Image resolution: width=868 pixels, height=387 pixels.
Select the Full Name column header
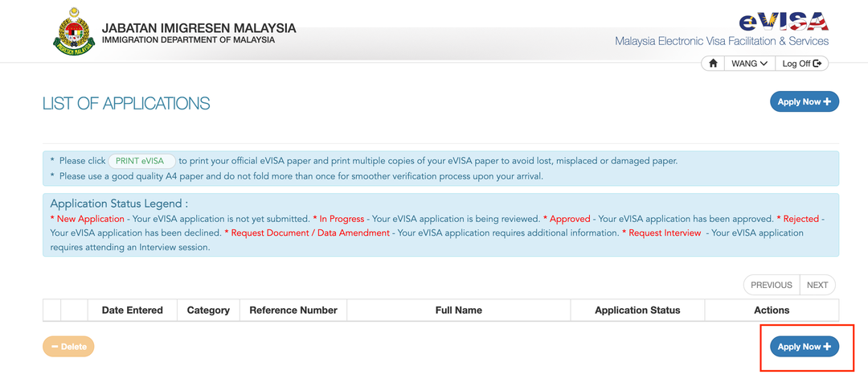(458, 310)
